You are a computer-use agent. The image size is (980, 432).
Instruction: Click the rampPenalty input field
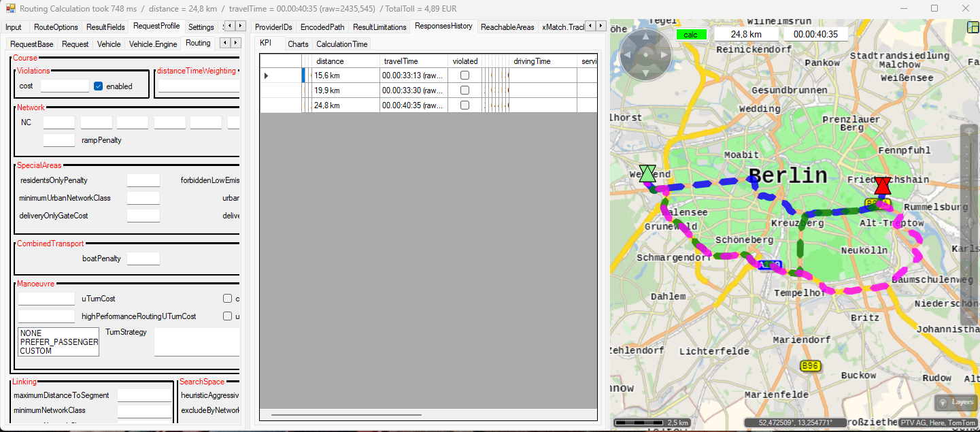pos(58,140)
